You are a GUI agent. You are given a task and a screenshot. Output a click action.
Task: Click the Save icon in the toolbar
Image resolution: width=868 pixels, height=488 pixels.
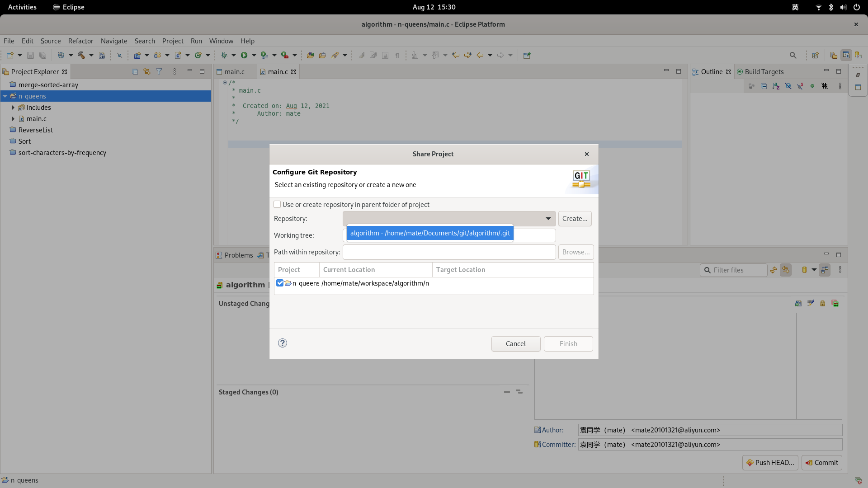[x=30, y=55]
